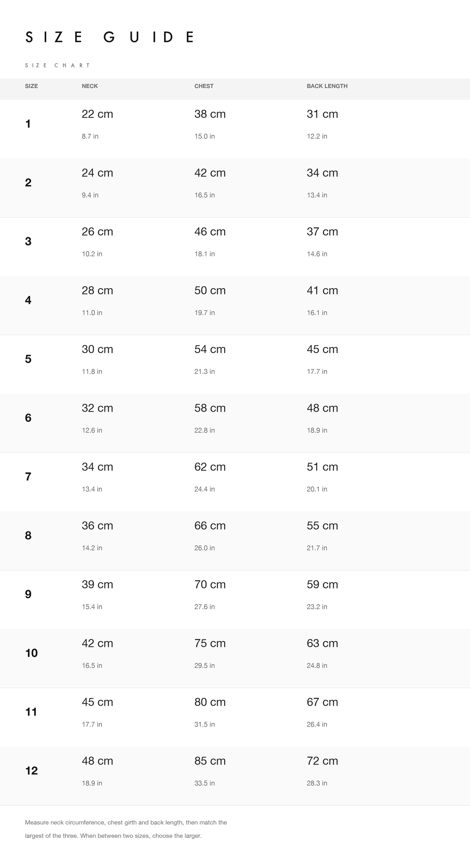The image size is (470, 868).
Task: Click the 45 cm back length value
Action: pos(322,349)
